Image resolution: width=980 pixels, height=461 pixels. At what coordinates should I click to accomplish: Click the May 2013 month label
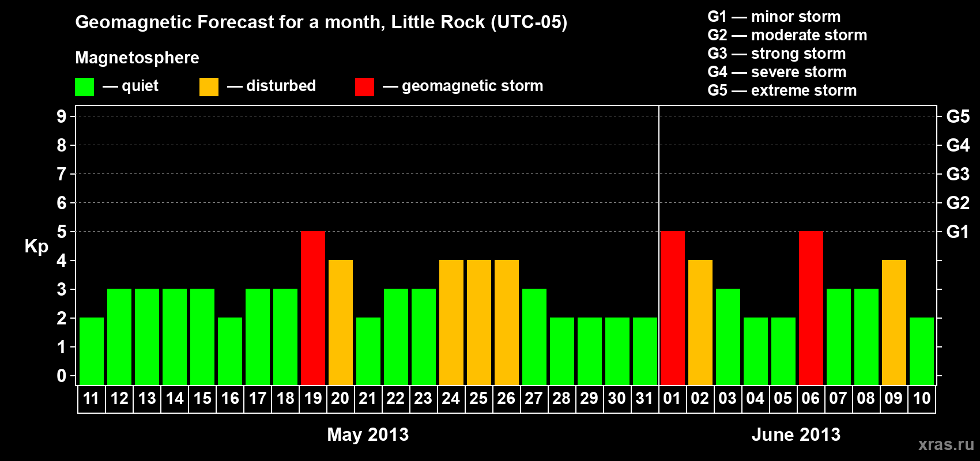(368, 434)
